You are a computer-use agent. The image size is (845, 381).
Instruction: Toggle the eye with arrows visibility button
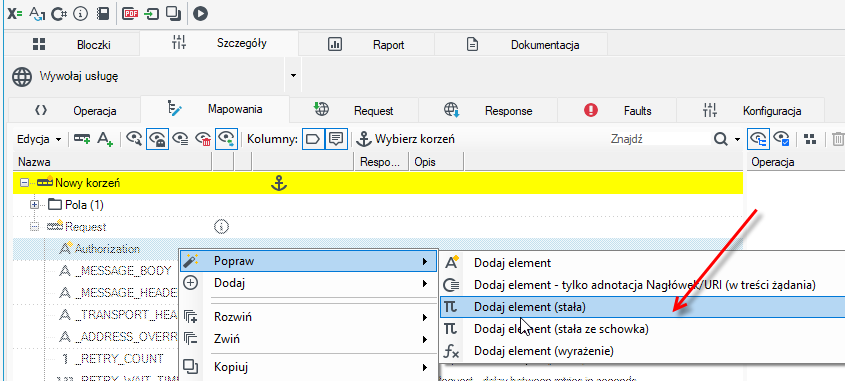coord(226,139)
